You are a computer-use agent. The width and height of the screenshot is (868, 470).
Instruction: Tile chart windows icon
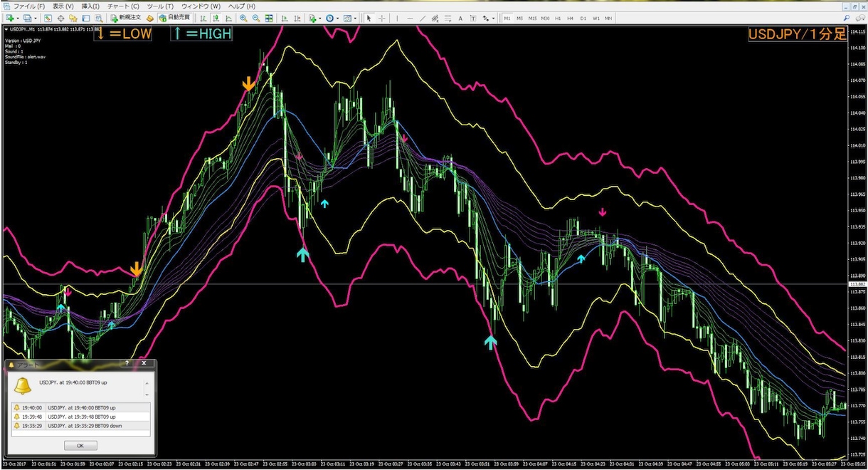pyautogui.click(x=268, y=18)
